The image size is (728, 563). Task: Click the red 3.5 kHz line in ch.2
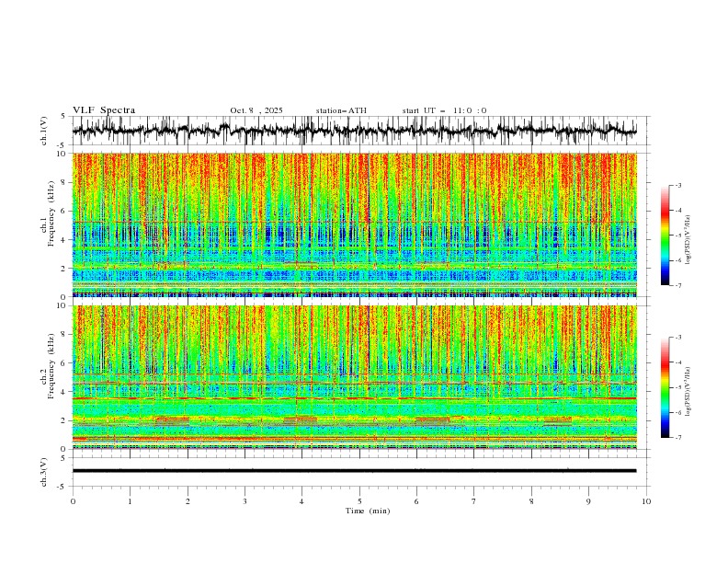point(354,398)
